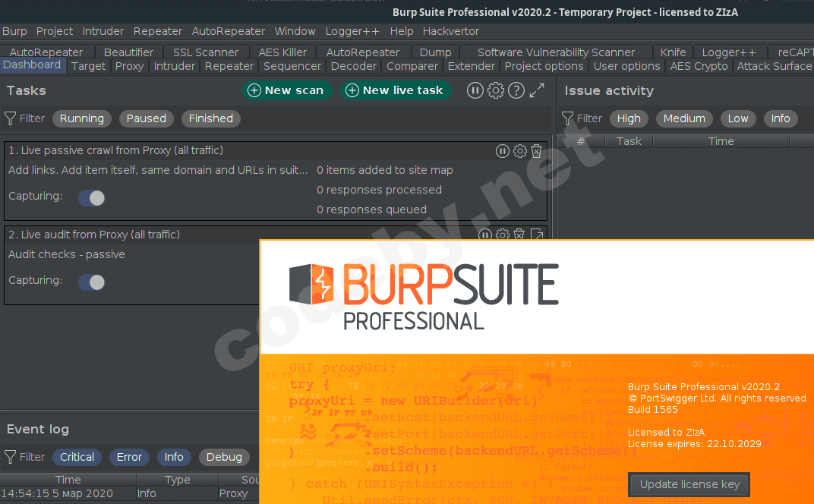Open Live audit task details window
The image size is (814, 504).
pos(537,235)
